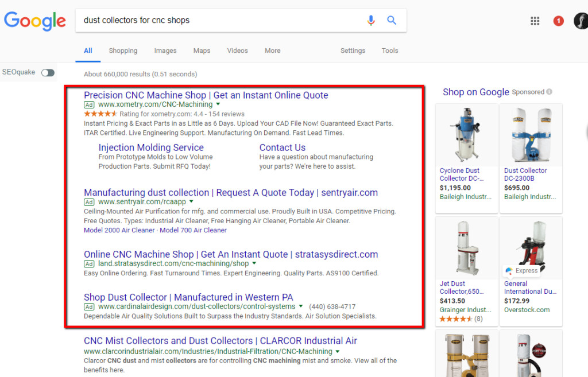Screen dimensions: 588x377
Task: Open the Precision CNC Machine Shop ad
Action: (206, 95)
